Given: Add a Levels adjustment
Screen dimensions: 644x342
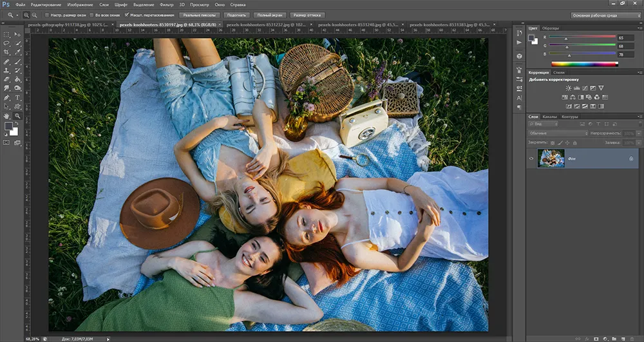Looking at the screenshot, I should (x=576, y=88).
